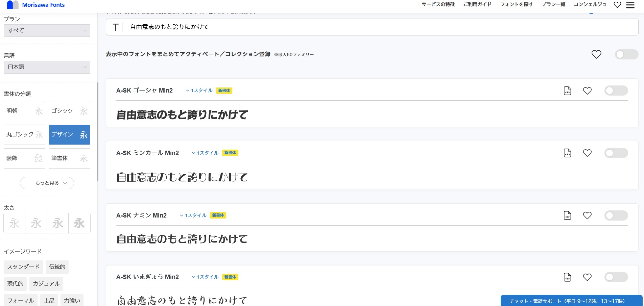Toggle bulk activation for all displayed fonts
This screenshot has height=306, width=644.
[626, 54]
